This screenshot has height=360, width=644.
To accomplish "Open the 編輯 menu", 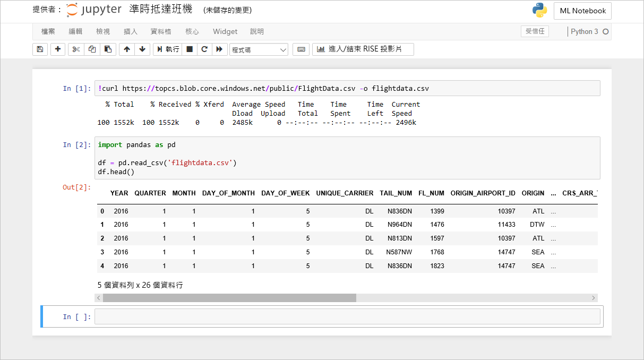I will pyautogui.click(x=75, y=32).
